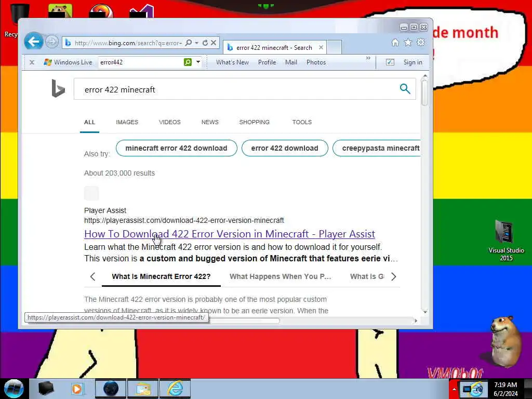
Task: Click the playerassist.com result URL text
Action: coord(184,220)
